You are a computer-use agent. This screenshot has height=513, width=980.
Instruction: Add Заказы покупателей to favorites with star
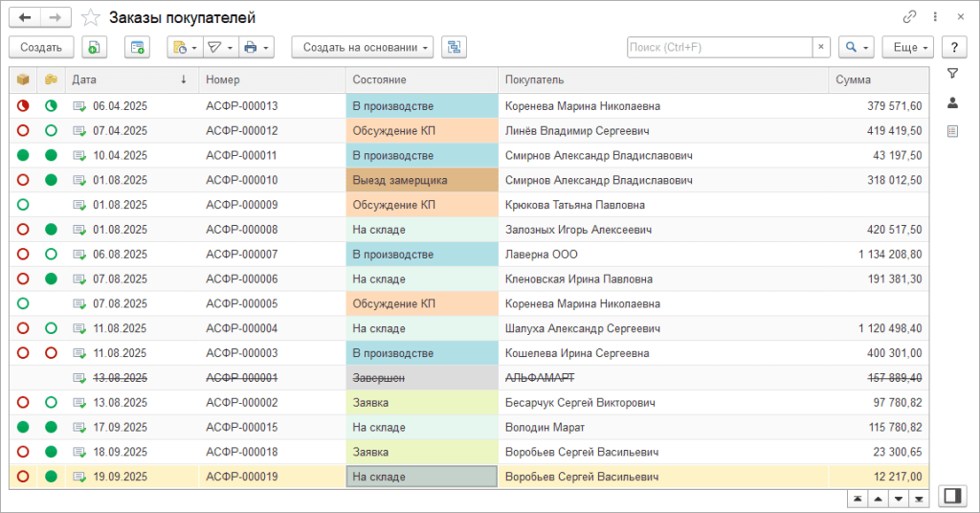click(90, 17)
